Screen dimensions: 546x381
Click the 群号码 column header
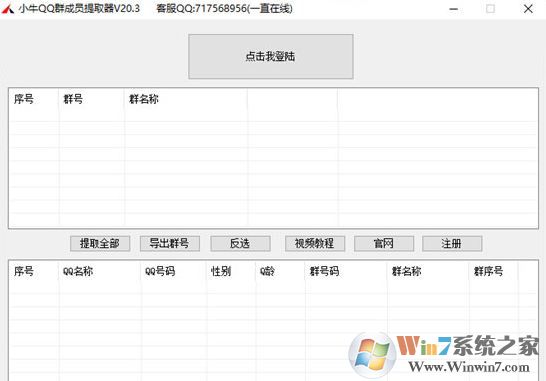pos(346,271)
